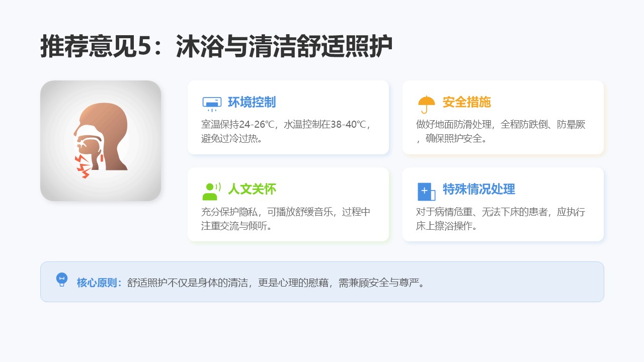Viewport: 644px width, 362px height.
Task: Select the slide title 推荐意见5：沐浴与清洁舒适照护
Action: 216,48
